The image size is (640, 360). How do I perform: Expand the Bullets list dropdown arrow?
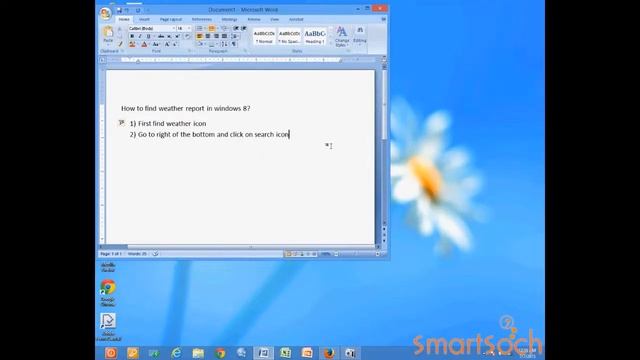(x=205, y=28)
